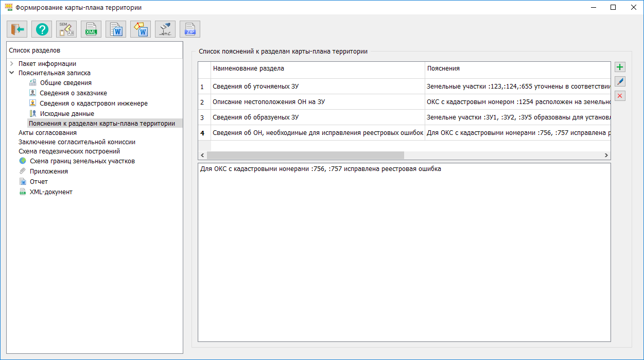Image resolution: width=644 pixels, height=360 pixels.
Task: Open help with the question mark icon
Action: click(42, 29)
